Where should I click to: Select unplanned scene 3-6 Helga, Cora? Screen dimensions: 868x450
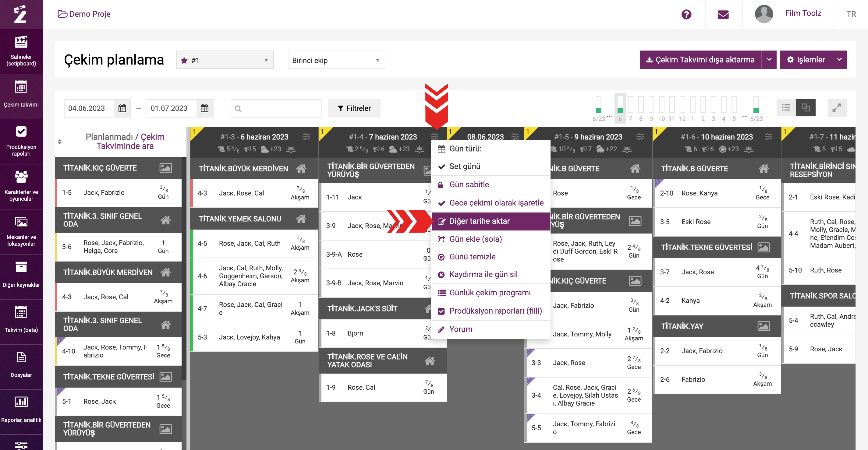point(118,247)
